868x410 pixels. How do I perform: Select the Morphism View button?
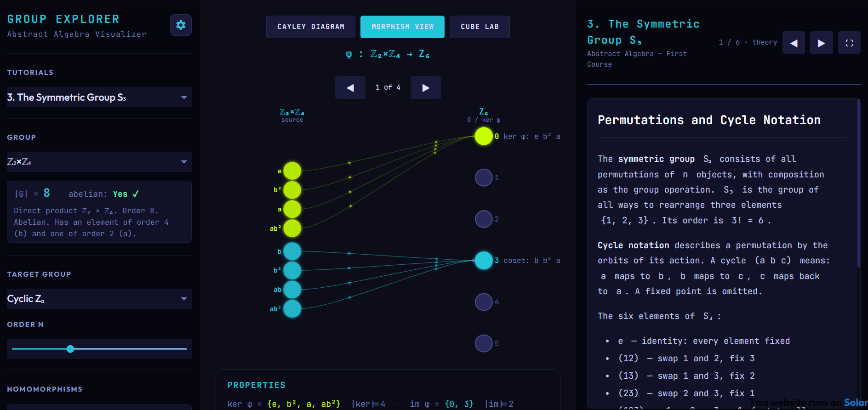click(x=402, y=27)
